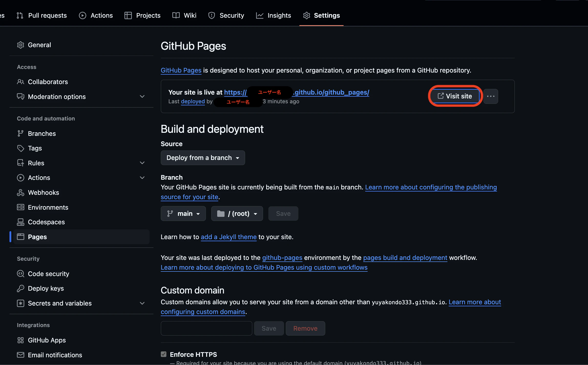Click the Projects table icon

128,15
